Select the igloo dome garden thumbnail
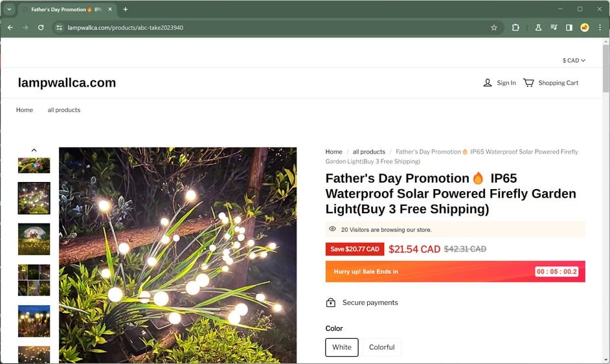 point(34,239)
